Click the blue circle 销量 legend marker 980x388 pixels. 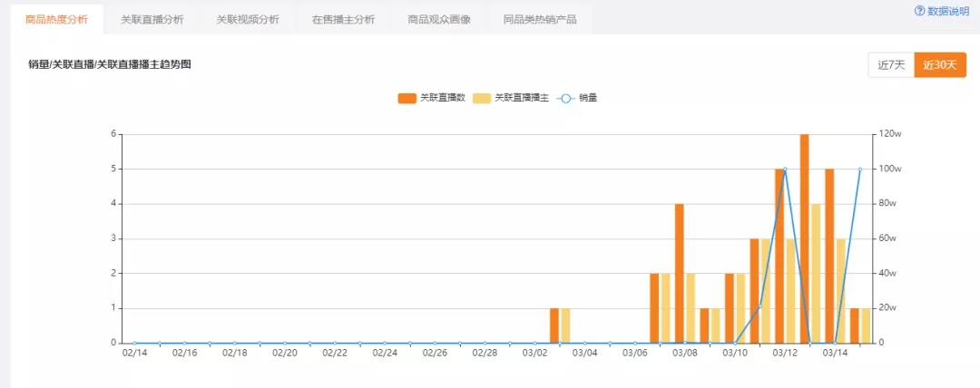tap(565, 98)
